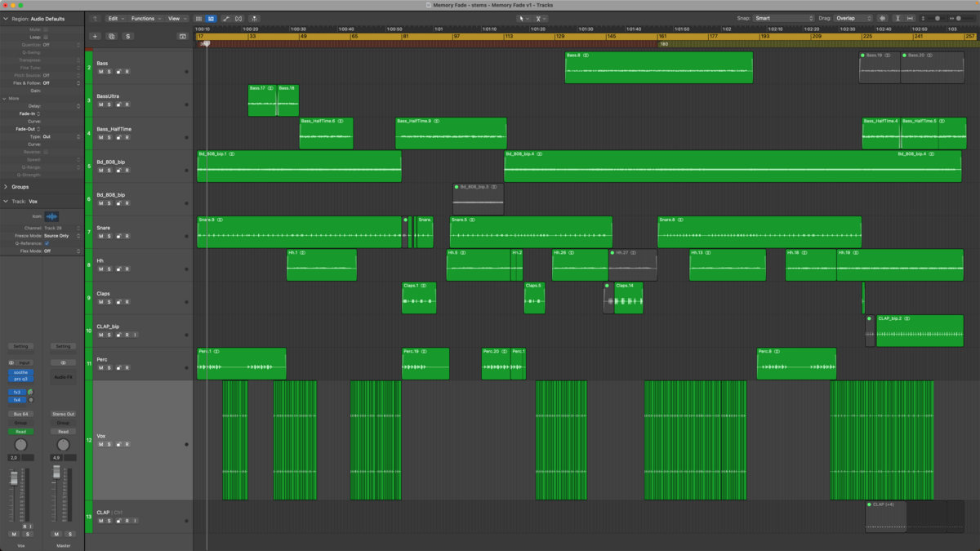980x551 pixels.
Task: Add a new track with the plus button
Action: coord(95,37)
